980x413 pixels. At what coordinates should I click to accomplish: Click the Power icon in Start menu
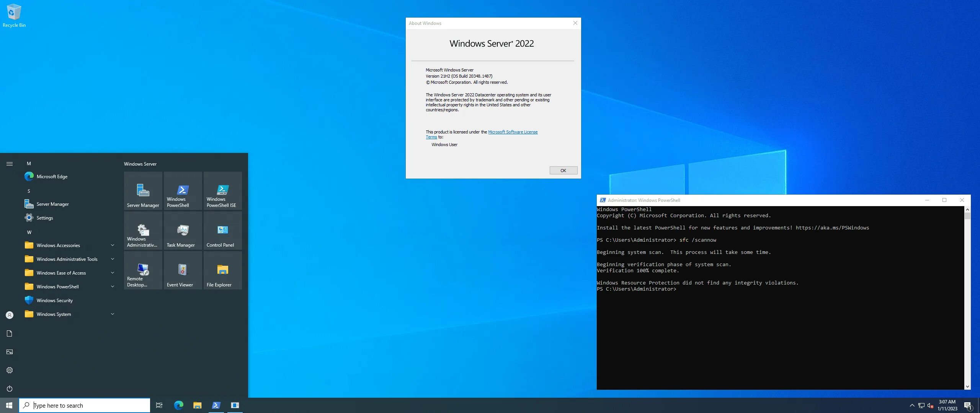10,389
